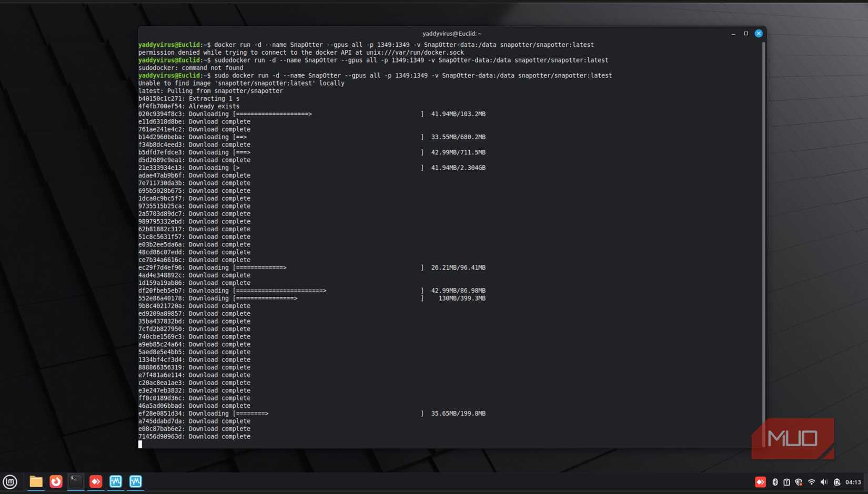Open the update manager shield icon
This screenshot has height=494, width=868.
pyautogui.click(x=799, y=482)
